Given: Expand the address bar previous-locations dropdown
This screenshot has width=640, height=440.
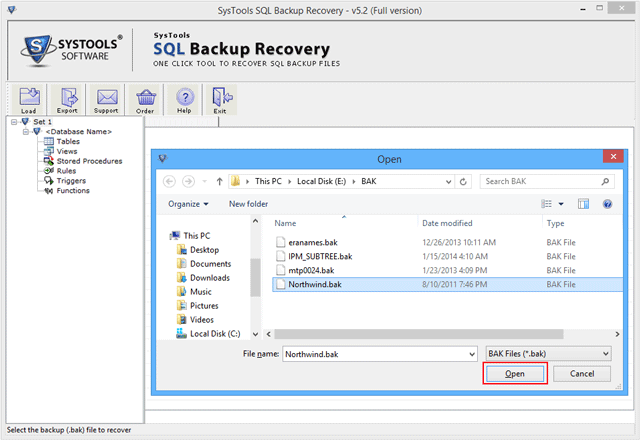Looking at the screenshot, I should tap(448, 182).
